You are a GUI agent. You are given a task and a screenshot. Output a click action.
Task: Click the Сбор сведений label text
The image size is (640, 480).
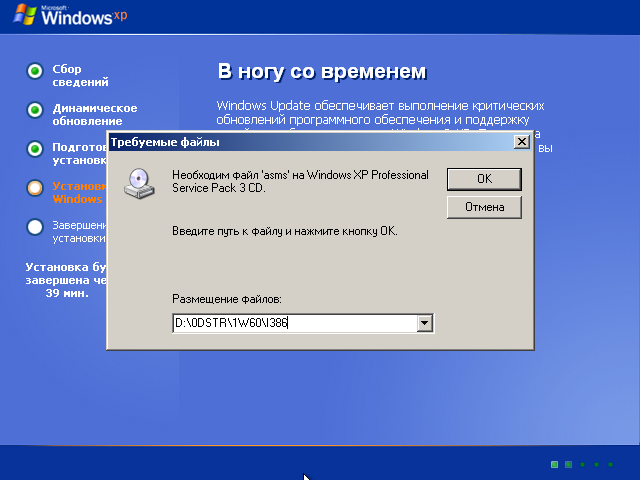[x=80, y=76]
